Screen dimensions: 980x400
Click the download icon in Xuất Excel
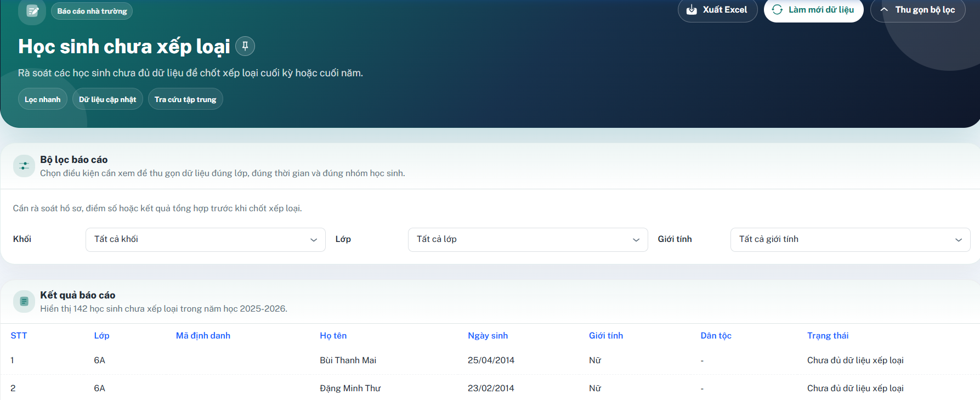point(692,10)
